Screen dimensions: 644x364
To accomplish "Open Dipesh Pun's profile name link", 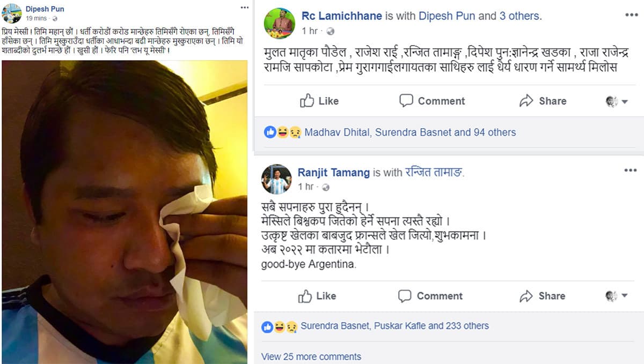I will [x=45, y=9].
